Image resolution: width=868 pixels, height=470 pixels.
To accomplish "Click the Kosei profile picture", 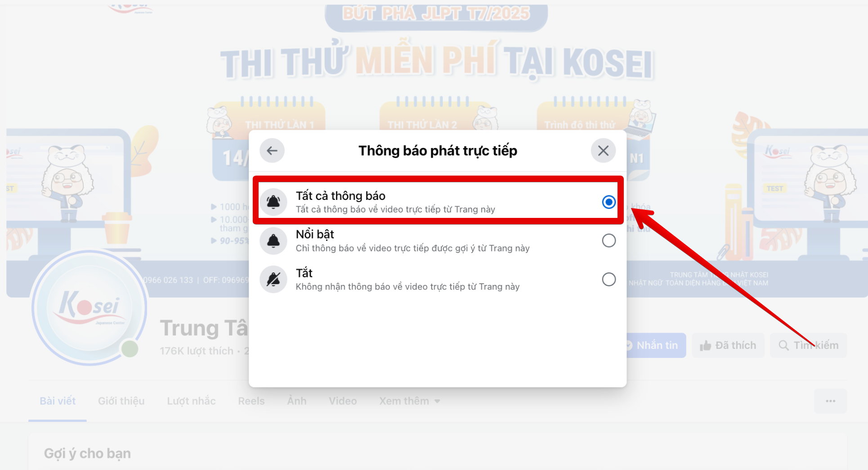I will pyautogui.click(x=89, y=308).
